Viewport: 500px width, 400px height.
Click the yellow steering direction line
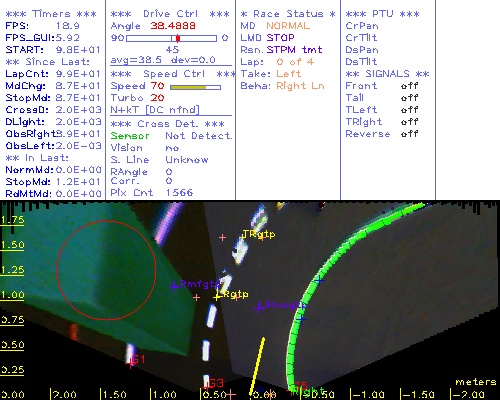pyautogui.click(x=257, y=366)
